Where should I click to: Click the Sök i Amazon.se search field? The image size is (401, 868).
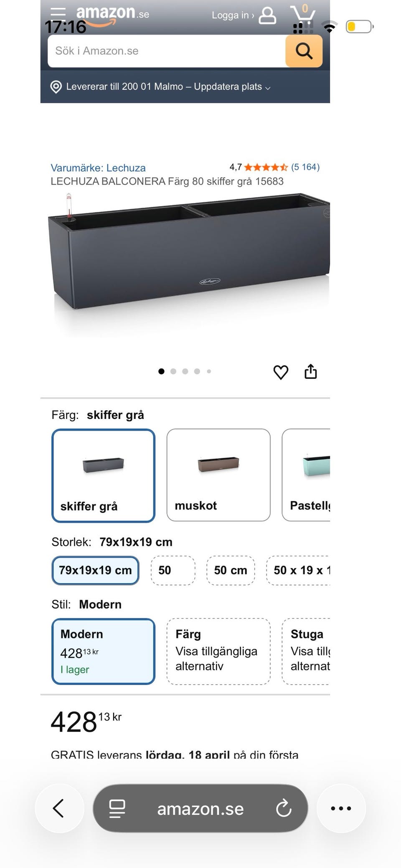167,51
